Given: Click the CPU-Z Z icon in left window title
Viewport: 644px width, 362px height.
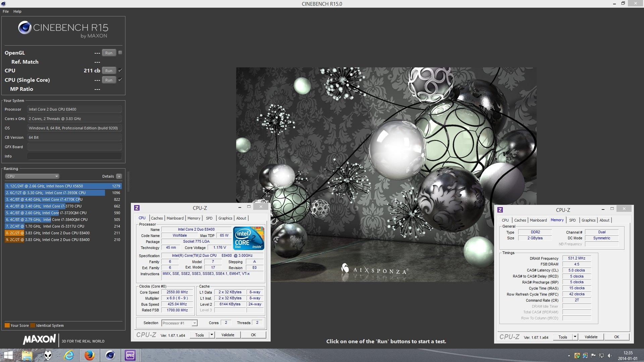Looking at the screenshot, I should click(137, 208).
